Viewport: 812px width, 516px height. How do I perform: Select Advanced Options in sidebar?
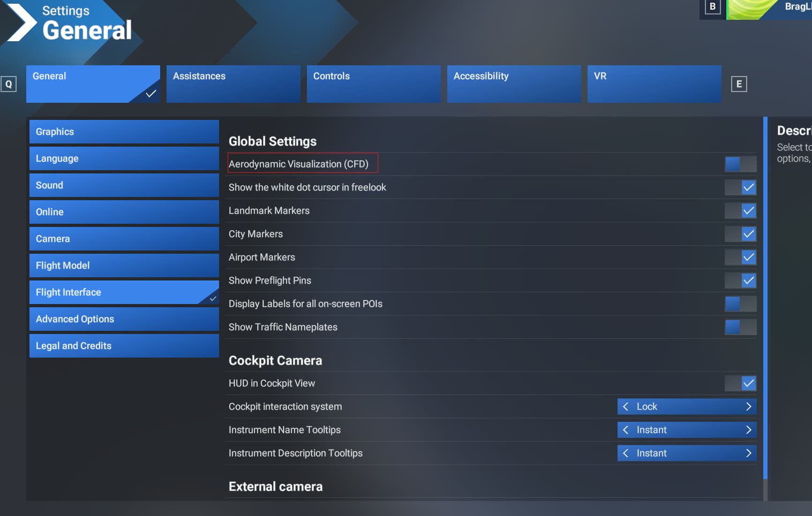[124, 319]
